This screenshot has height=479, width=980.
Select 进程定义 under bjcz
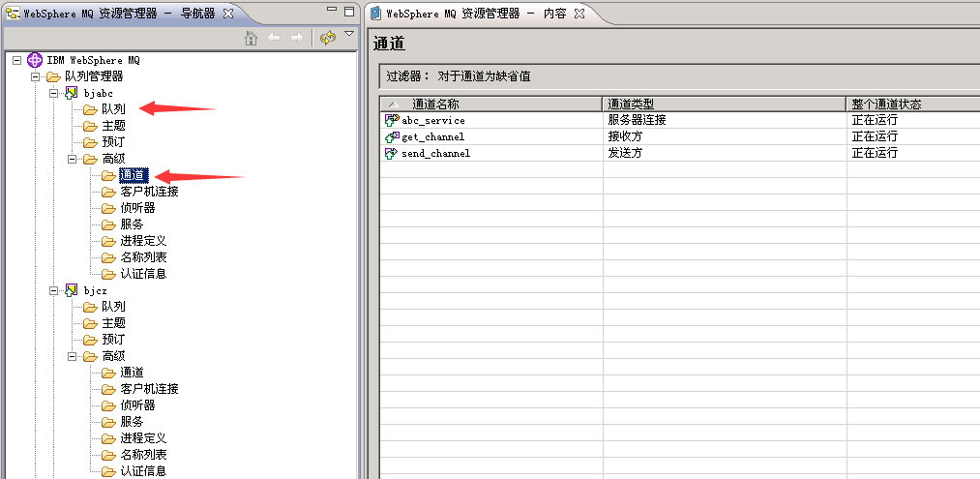[143, 438]
